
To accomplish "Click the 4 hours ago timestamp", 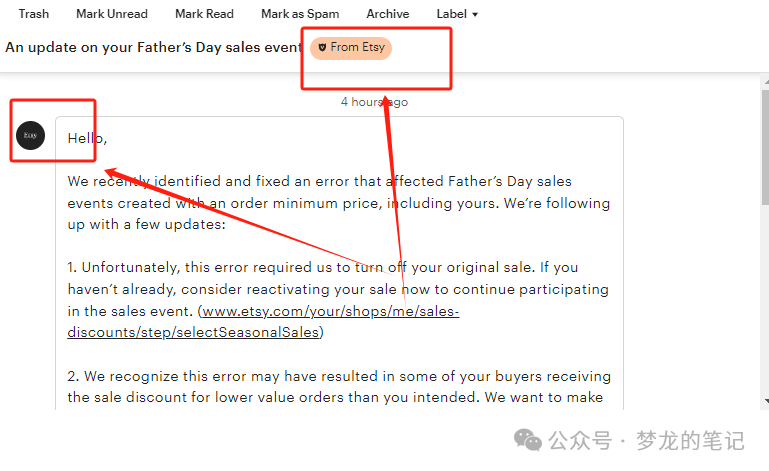I will click(x=374, y=102).
